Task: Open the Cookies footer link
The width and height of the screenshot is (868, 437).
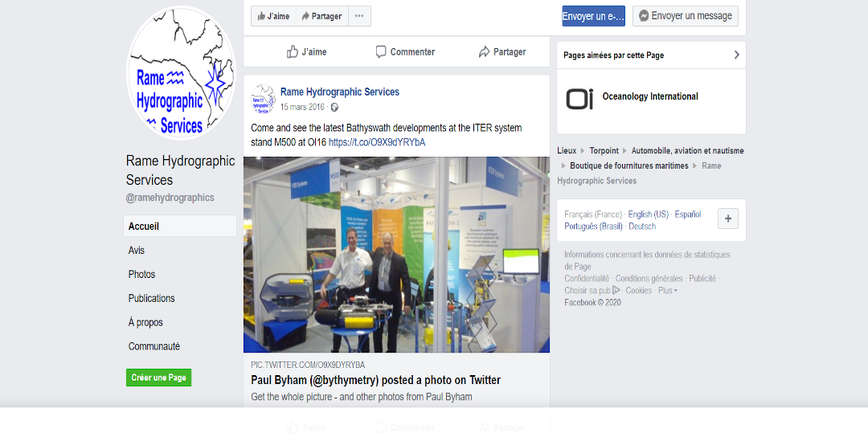Action: click(x=638, y=291)
